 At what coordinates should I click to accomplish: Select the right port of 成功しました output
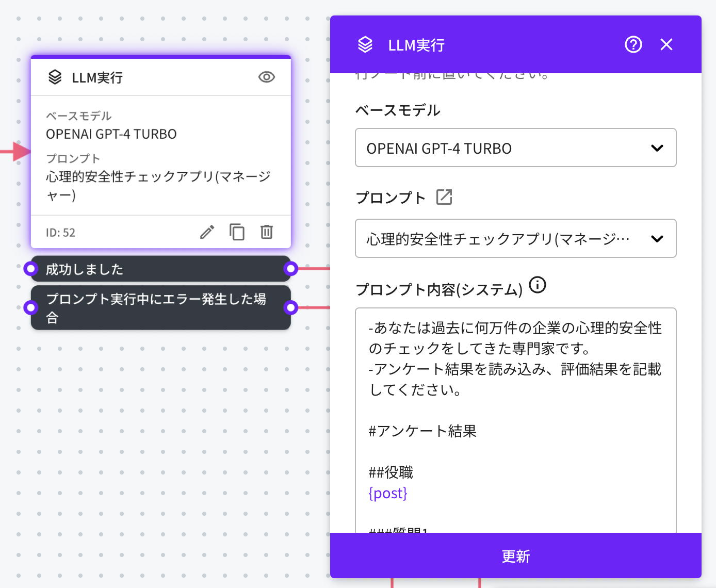click(291, 268)
